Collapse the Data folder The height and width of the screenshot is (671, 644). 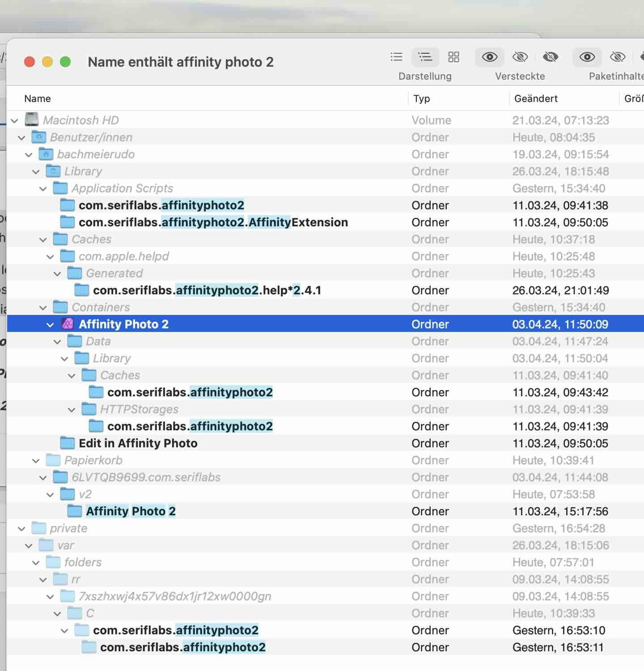[x=57, y=341]
